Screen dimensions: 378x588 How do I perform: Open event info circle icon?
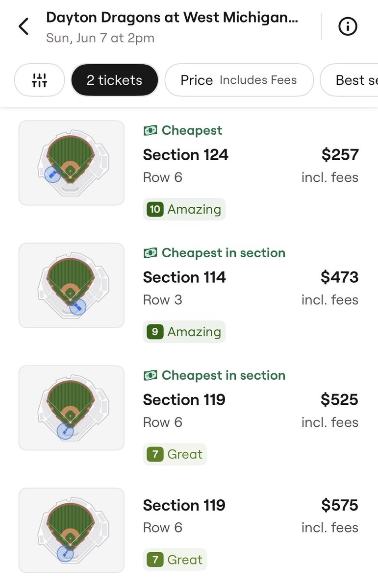point(348,26)
